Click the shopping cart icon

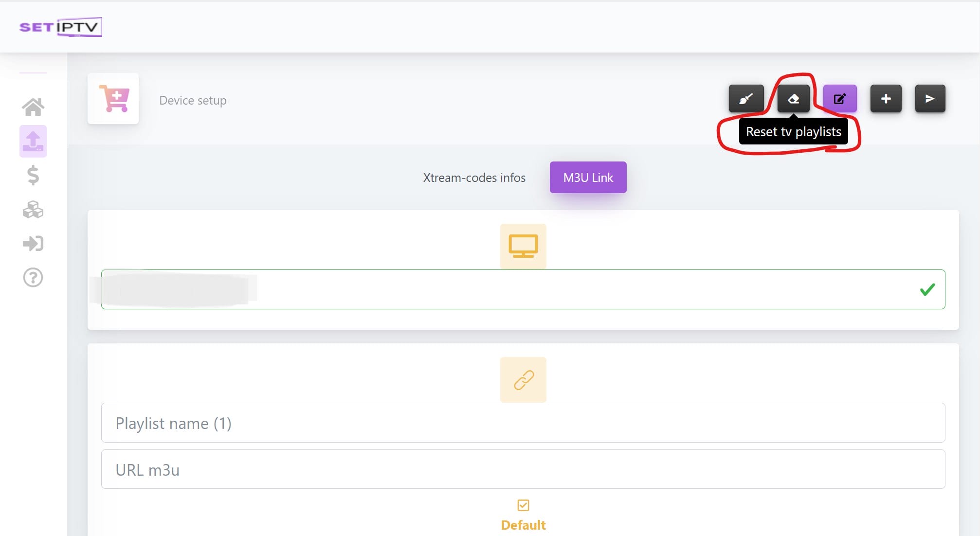113,99
